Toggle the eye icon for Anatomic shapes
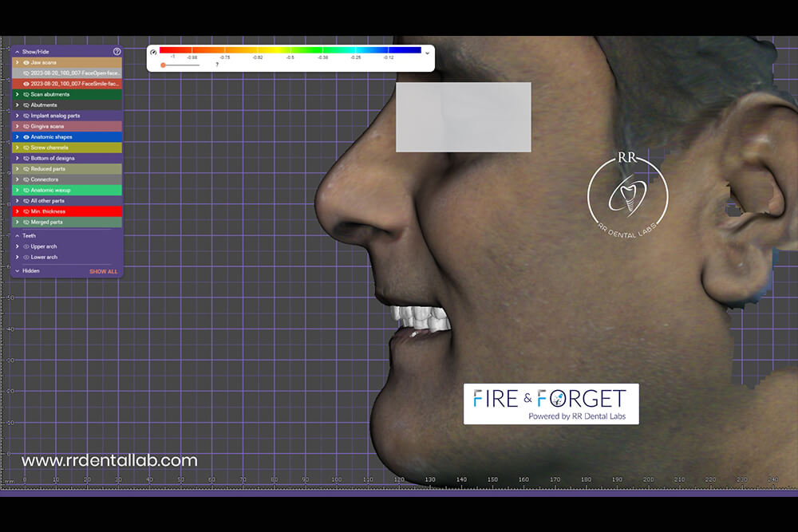 [x=26, y=137]
